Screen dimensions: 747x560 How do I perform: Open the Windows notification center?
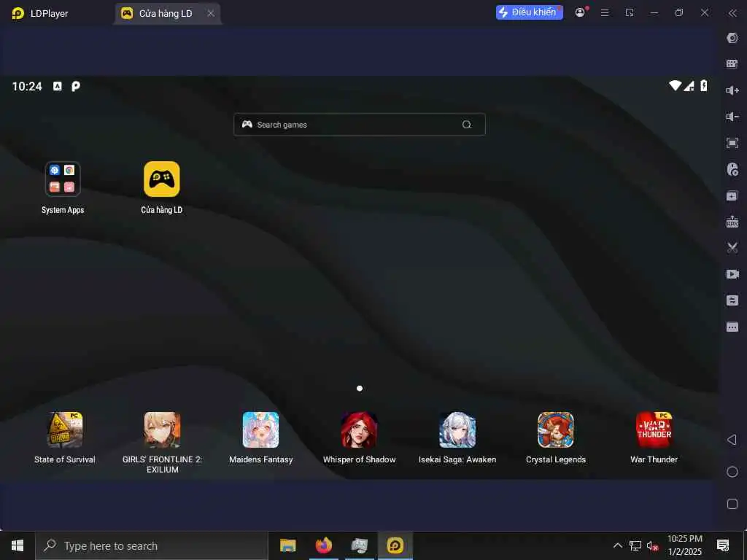723,545
